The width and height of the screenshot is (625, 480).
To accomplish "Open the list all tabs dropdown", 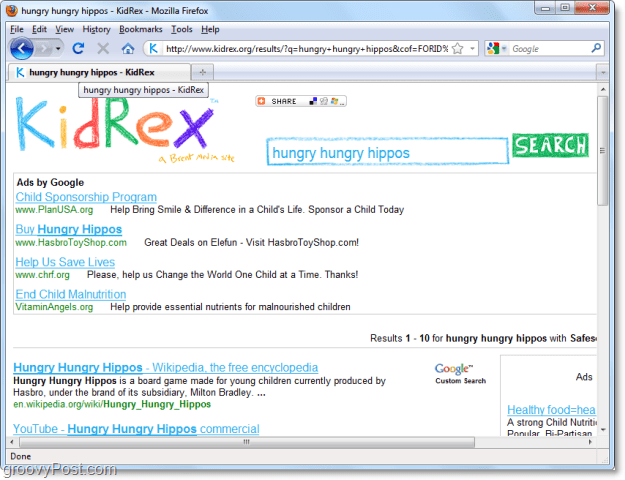I will point(603,73).
